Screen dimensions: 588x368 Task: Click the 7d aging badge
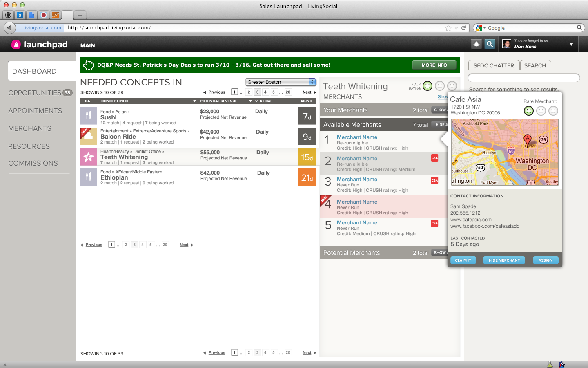(x=307, y=116)
